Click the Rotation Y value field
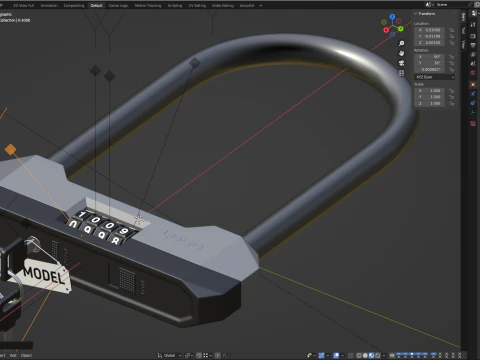Image resolution: width=480 pixels, height=360 pixels. (x=430, y=63)
